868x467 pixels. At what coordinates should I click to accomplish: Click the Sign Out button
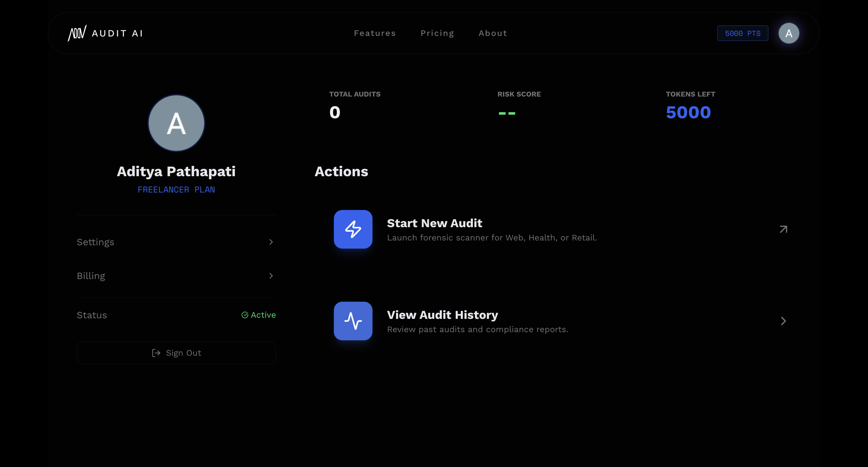(176, 353)
